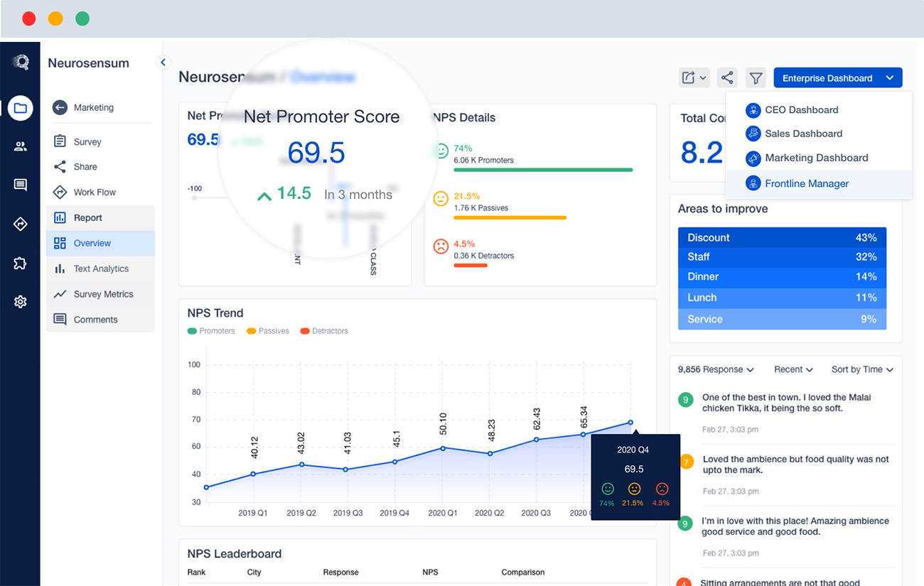Click the Overview breadcrumb link
This screenshot has width=924, height=586.
(x=323, y=77)
